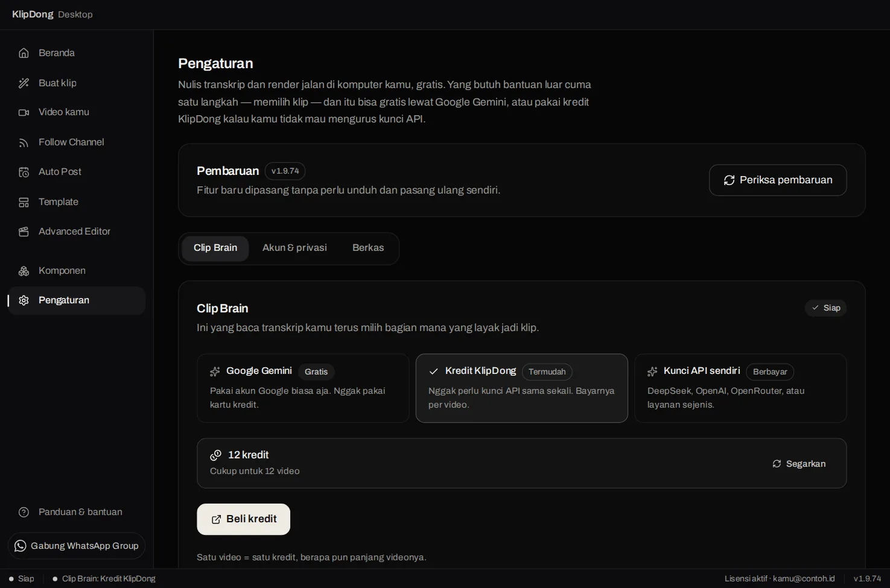Image resolution: width=890 pixels, height=588 pixels.
Task: Click the checkmark icon on Kredit KlipDong
Action: point(433,371)
